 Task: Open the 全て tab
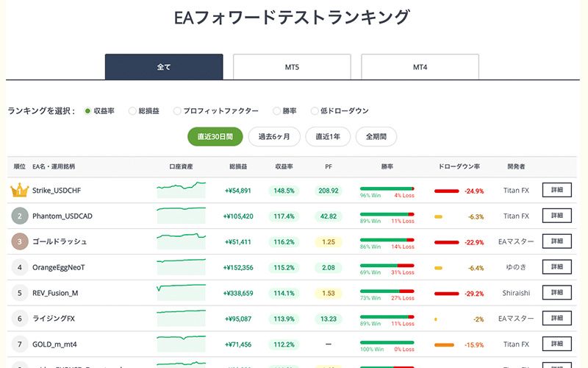pos(164,67)
